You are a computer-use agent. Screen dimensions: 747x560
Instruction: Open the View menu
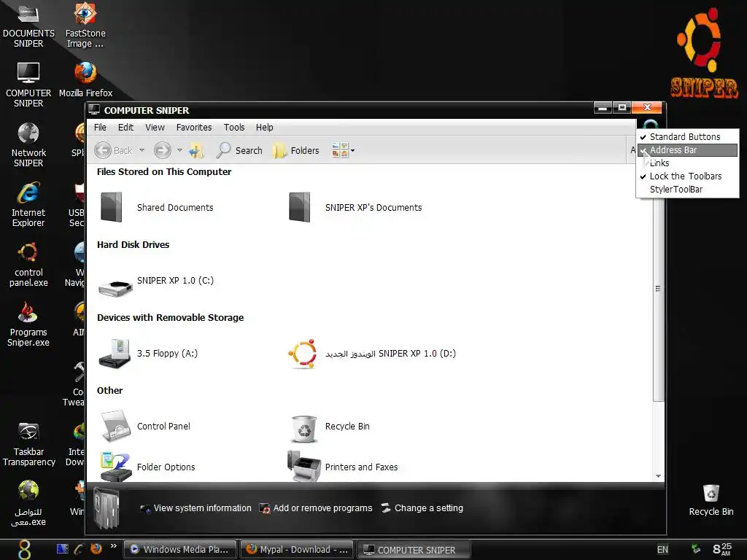click(x=155, y=127)
